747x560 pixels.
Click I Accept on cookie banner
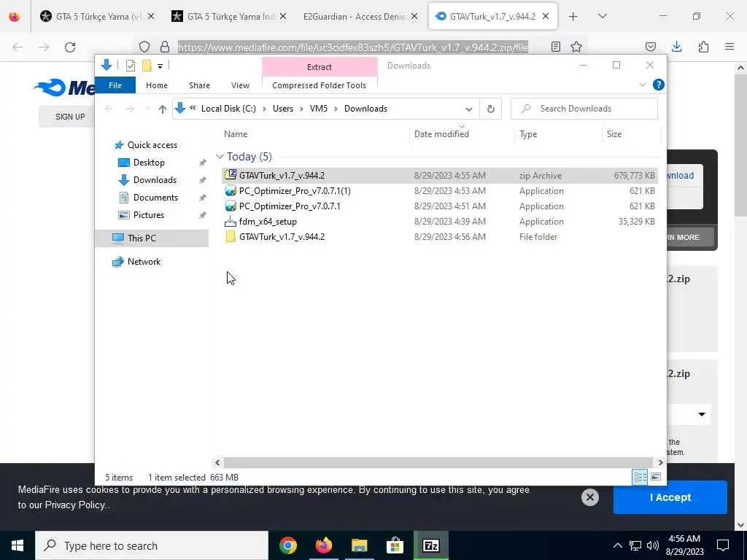pos(670,497)
